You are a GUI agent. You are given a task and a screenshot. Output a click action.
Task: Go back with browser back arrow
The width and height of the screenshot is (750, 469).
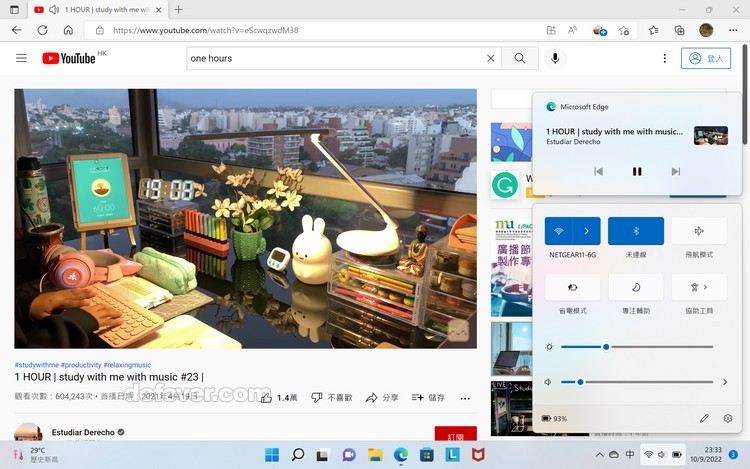[x=17, y=30]
